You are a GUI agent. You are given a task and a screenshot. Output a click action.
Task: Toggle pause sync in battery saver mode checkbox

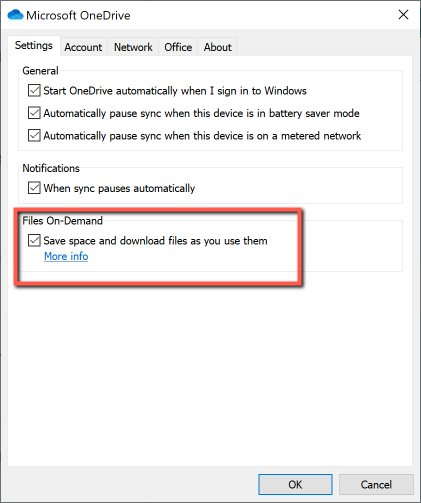[34, 113]
